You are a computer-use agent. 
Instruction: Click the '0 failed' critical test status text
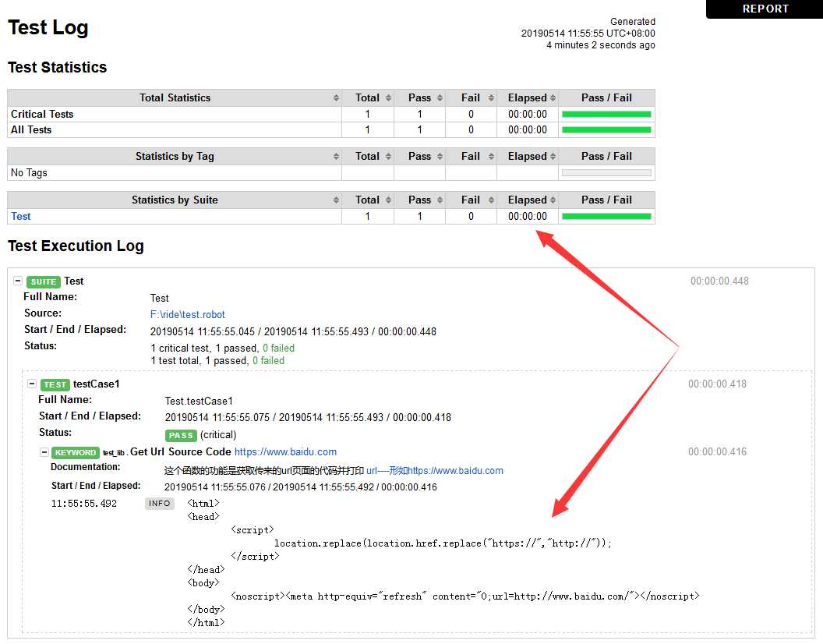click(x=278, y=348)
